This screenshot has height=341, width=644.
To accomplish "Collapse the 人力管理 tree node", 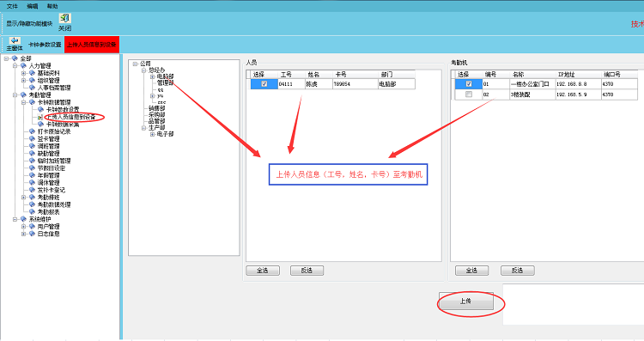I will 15,66.
